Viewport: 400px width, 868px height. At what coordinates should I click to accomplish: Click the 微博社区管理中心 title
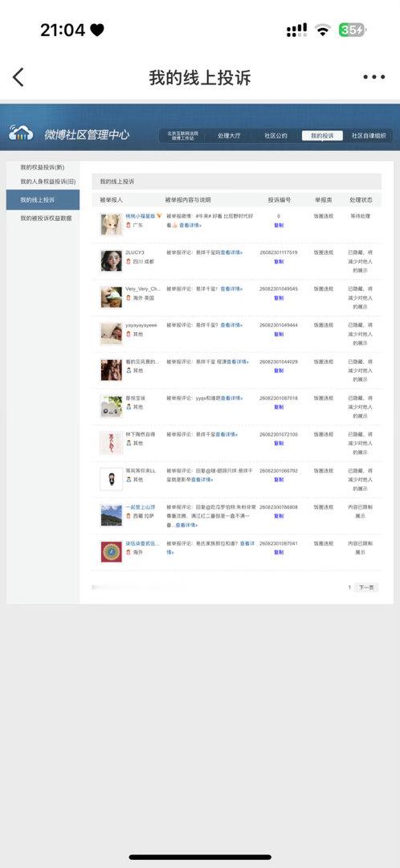[87, 134]
